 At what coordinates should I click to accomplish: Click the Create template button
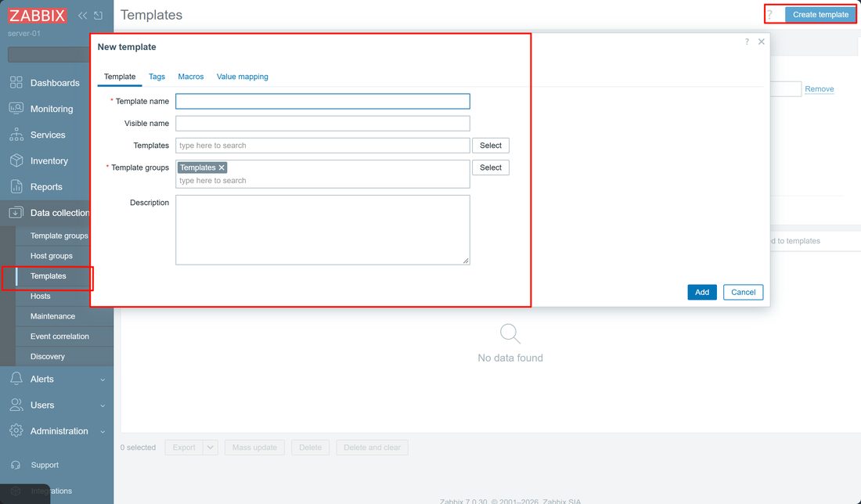tap(820, 15)
